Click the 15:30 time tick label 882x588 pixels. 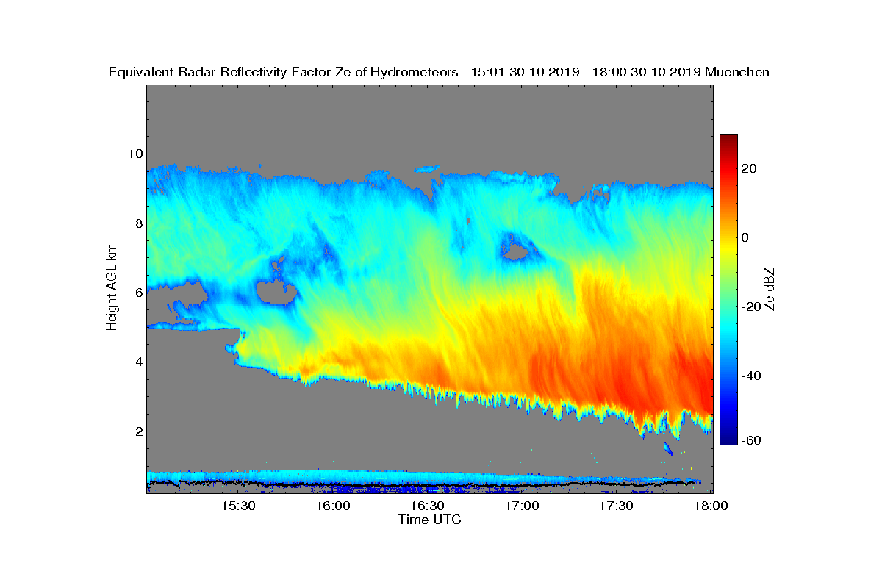click(238, 506)
